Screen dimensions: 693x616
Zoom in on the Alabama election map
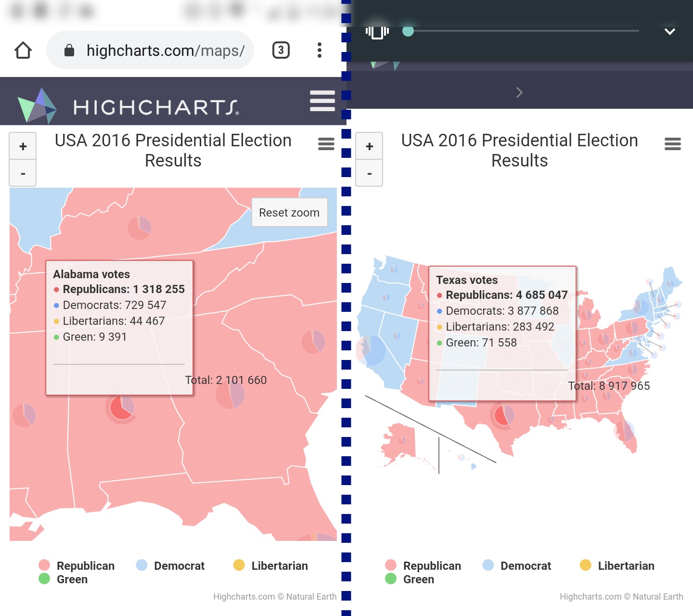pyautogui.click(x=23, y=146)
